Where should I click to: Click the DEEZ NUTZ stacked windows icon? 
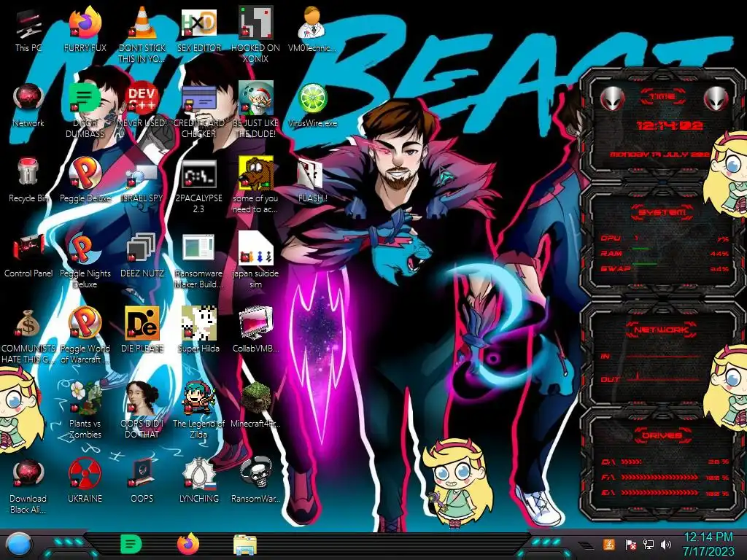[142, 248]
